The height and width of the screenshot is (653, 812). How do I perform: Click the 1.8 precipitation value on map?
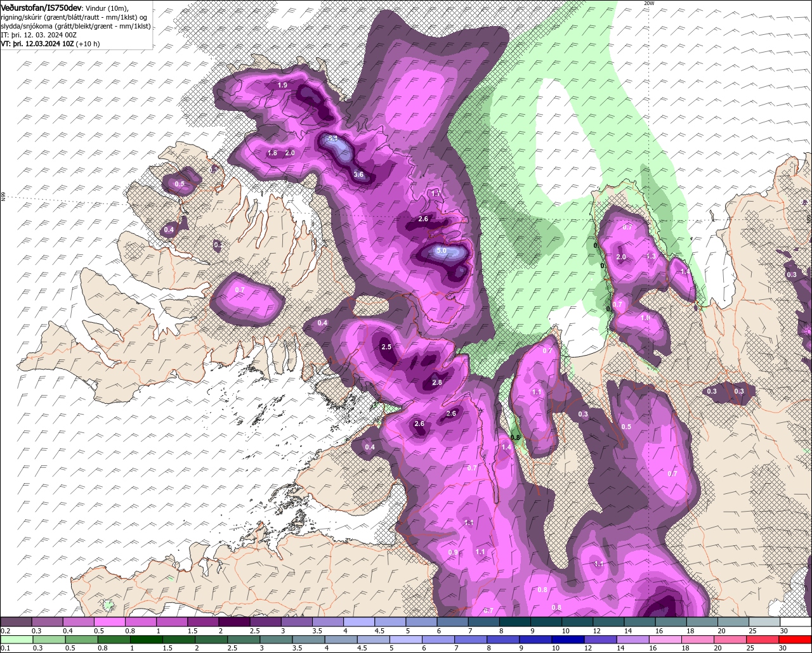click(272, 153)
